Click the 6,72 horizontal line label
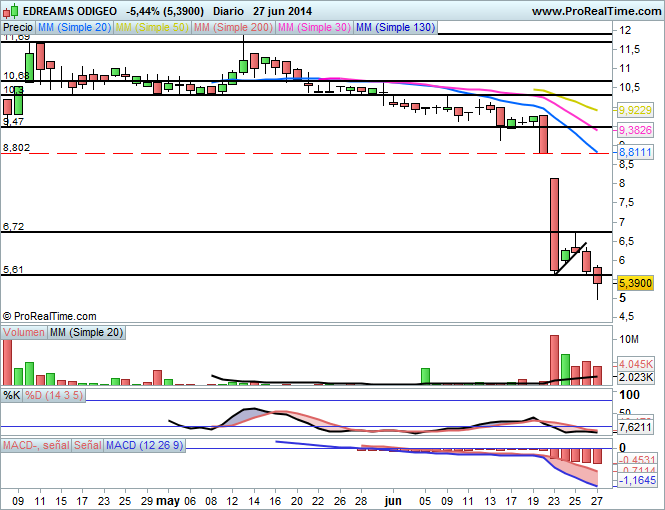This screenshot has width=665, height=510. (14, 226)
